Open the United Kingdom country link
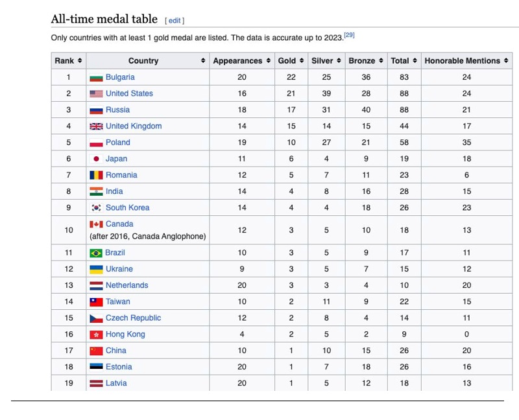This screenshot has width=519, height=420. tap(134, 126)
